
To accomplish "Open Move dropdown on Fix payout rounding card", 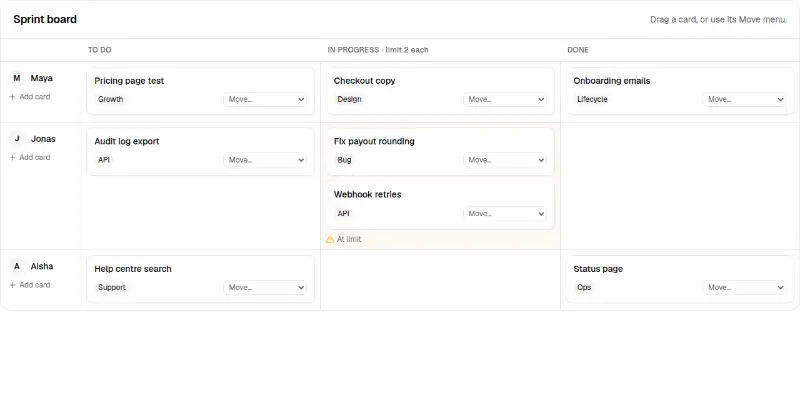I will click(x=505, y=160).
